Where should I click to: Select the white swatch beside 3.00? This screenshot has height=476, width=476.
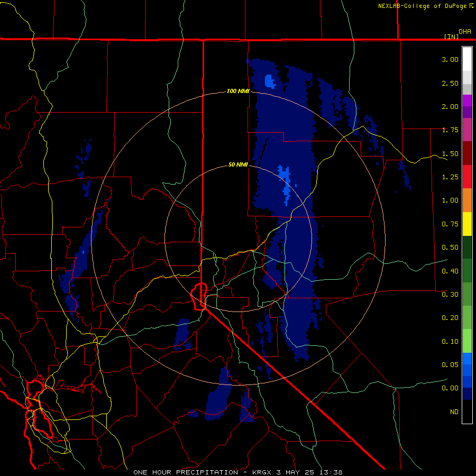pyautogui.click(x=467, y=59)
